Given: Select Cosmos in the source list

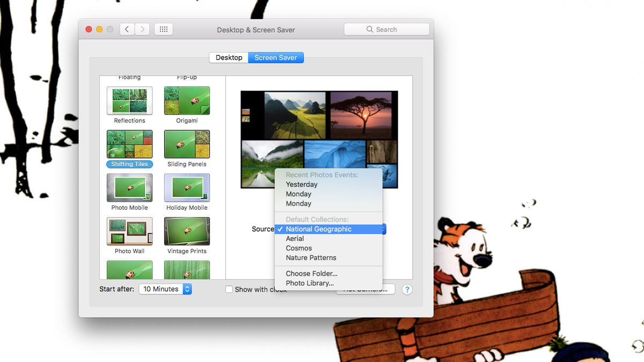Looking at the screenshot, I should (298, 248).
